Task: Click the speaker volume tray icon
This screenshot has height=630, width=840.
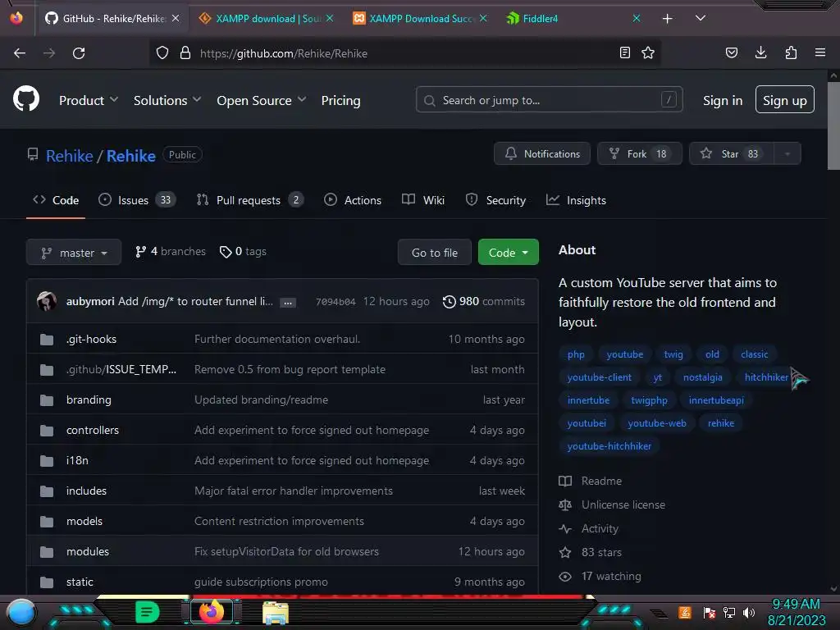Action: click(x=749, y=612)
